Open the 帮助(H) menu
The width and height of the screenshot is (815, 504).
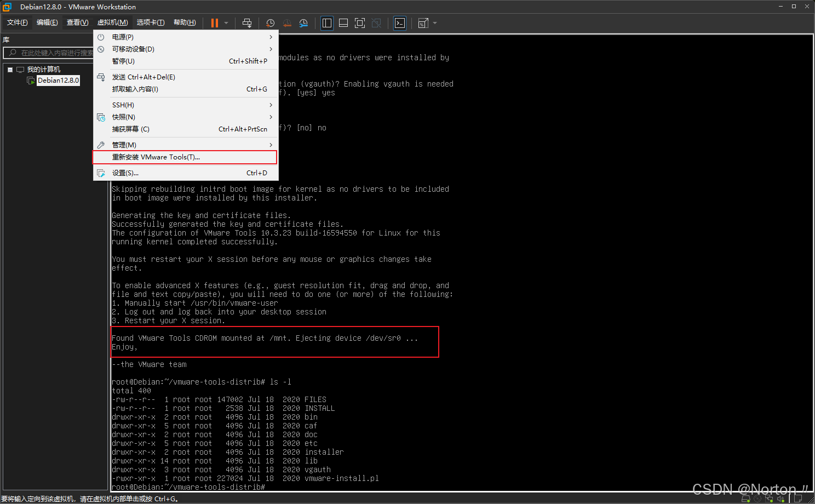pos(185,22)
